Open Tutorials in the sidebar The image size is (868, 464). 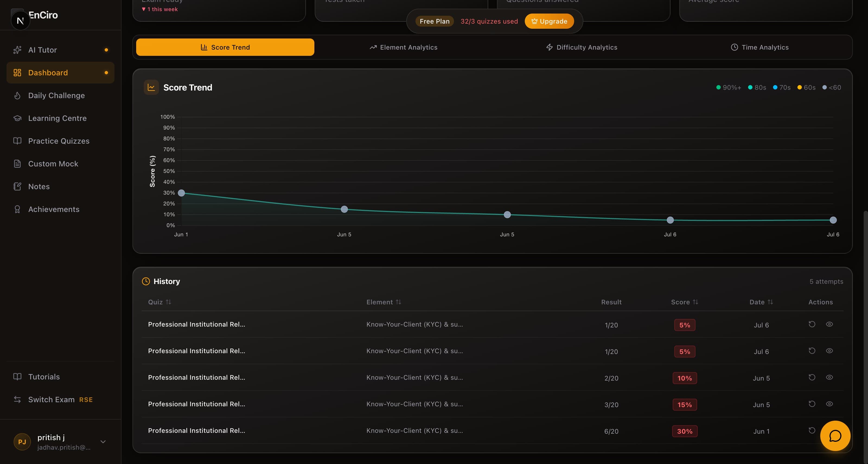(60, 376)
